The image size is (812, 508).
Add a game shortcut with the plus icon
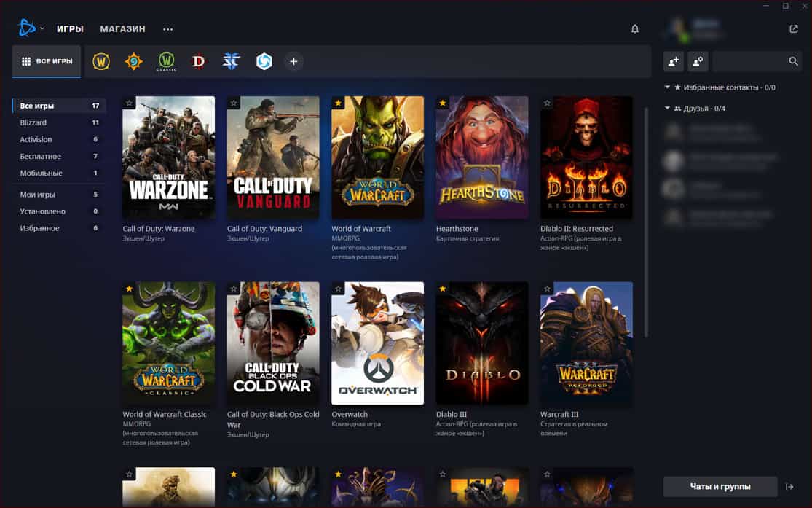click(x=293, y=62)
